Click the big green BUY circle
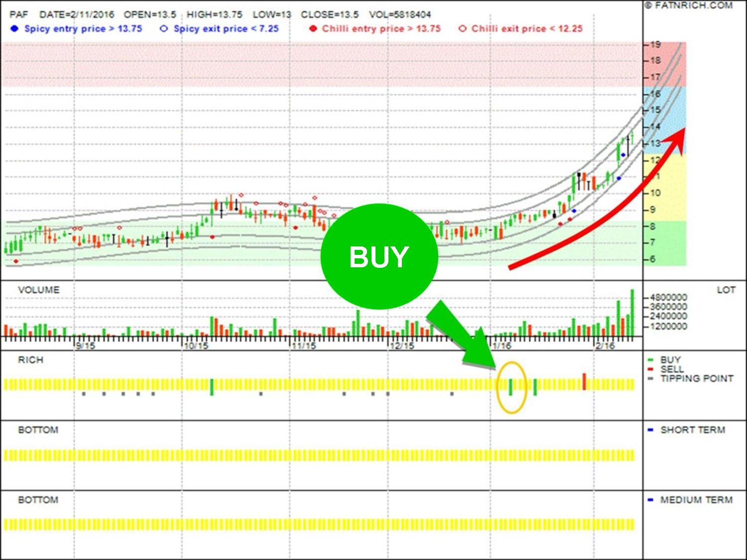 point(379,256)
